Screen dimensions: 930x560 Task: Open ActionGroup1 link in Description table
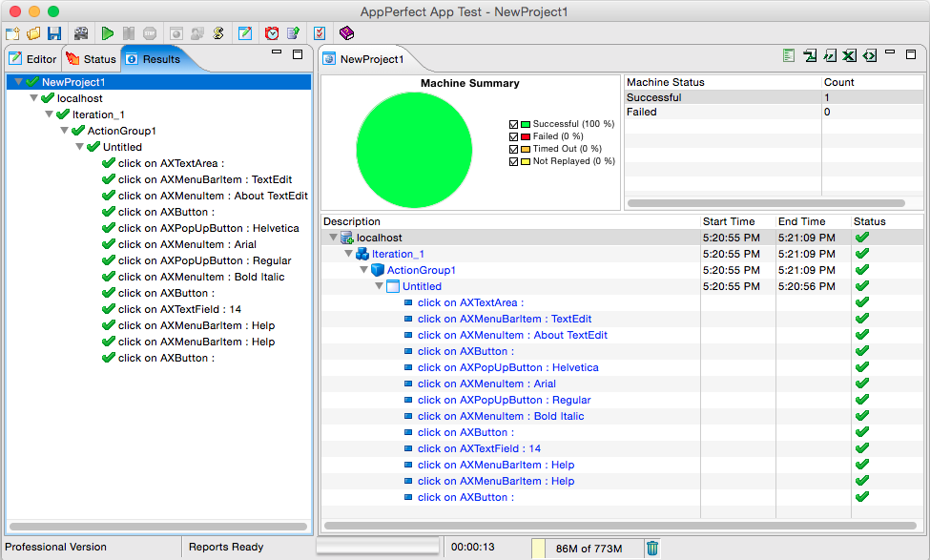point(421,270)
